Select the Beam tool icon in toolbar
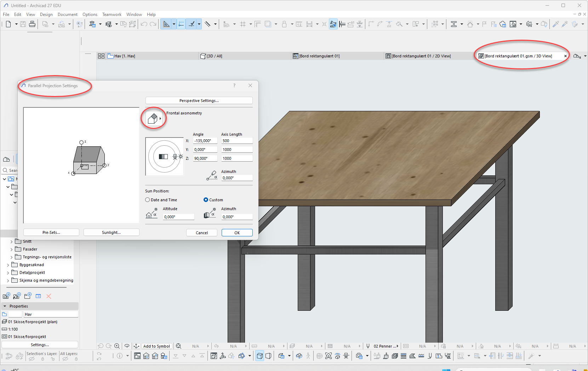The width and height of the screenshot is (588, 371). click(x=454, y=24)
